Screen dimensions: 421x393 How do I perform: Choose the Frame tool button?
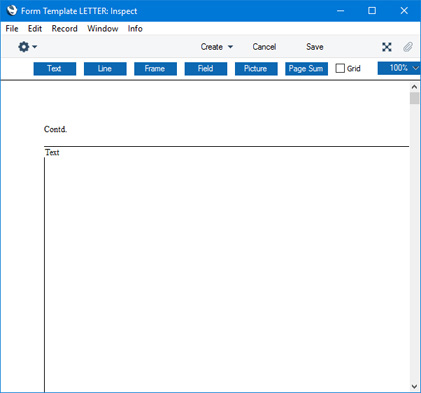(155, 69)
